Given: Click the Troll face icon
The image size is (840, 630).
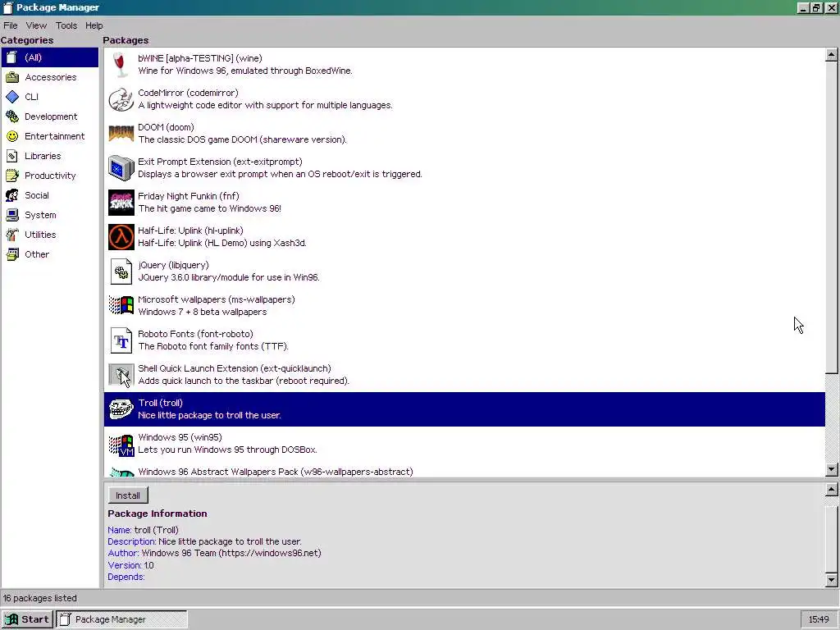Looking at the screenshot, I should point(121,409).
